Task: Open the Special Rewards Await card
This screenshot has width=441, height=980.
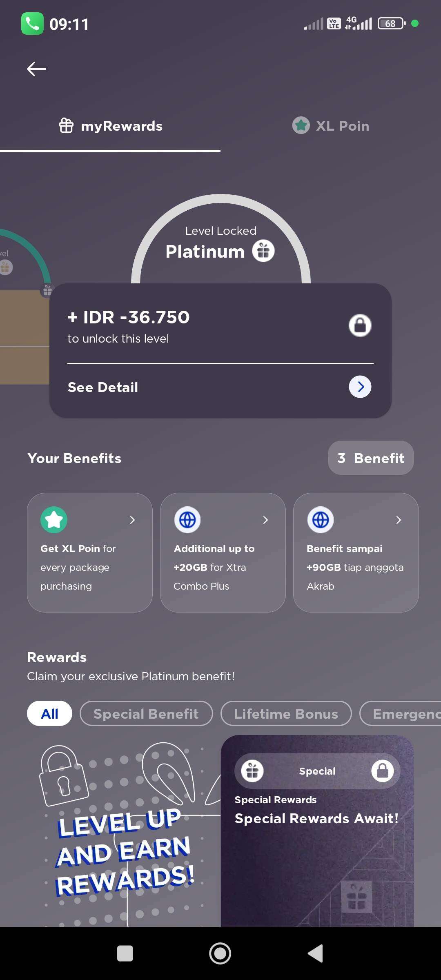Action: pos(317,831)
